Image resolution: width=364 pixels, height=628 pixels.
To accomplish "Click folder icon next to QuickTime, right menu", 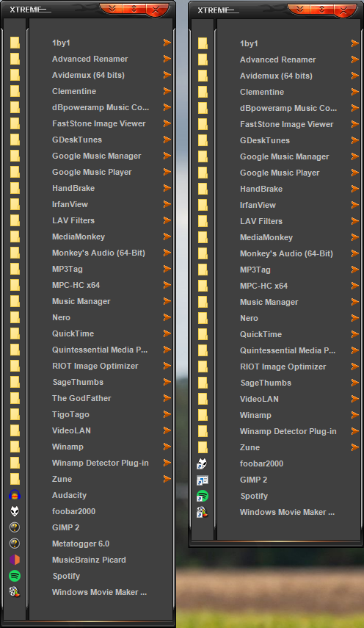I will pyautogui.click(x=203, y=334).
